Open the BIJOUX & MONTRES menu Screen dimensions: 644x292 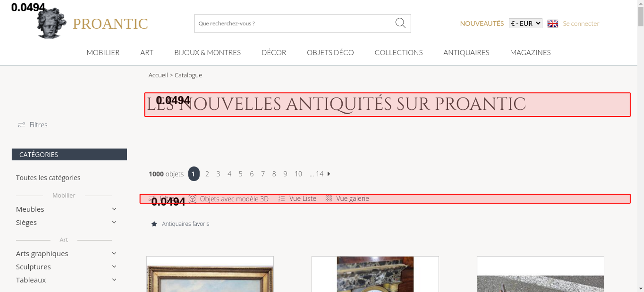tap(207, 52)
